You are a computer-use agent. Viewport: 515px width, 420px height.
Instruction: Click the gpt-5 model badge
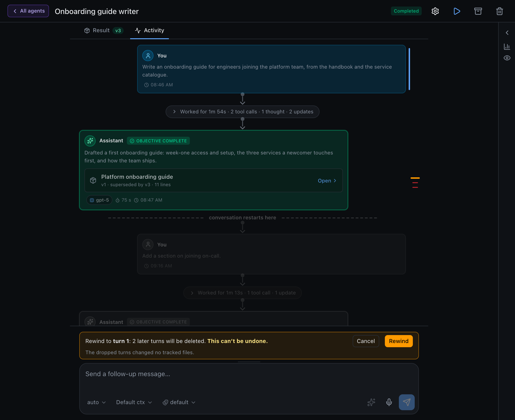click(x=99, y=200)
